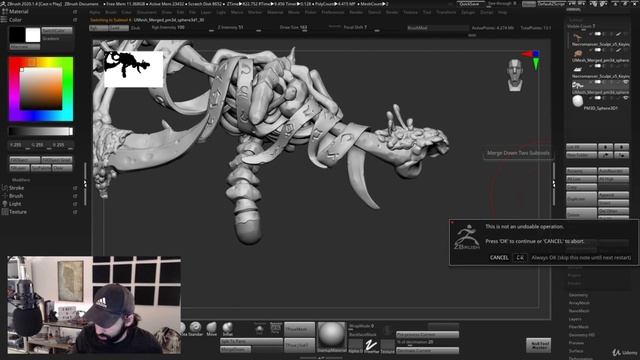This screenshot has width=640, height=360.
Task: Click the Split To Parts button
Action: (251, 341)
